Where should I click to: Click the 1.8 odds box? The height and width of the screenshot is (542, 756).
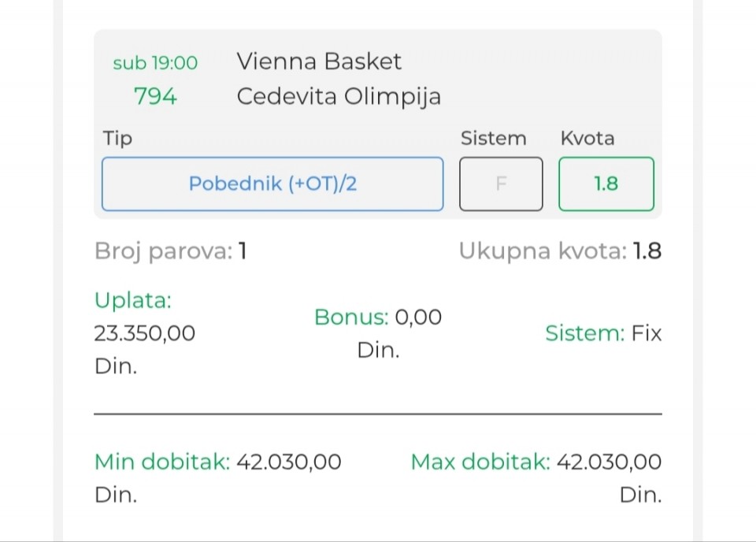tap(606, 184)
